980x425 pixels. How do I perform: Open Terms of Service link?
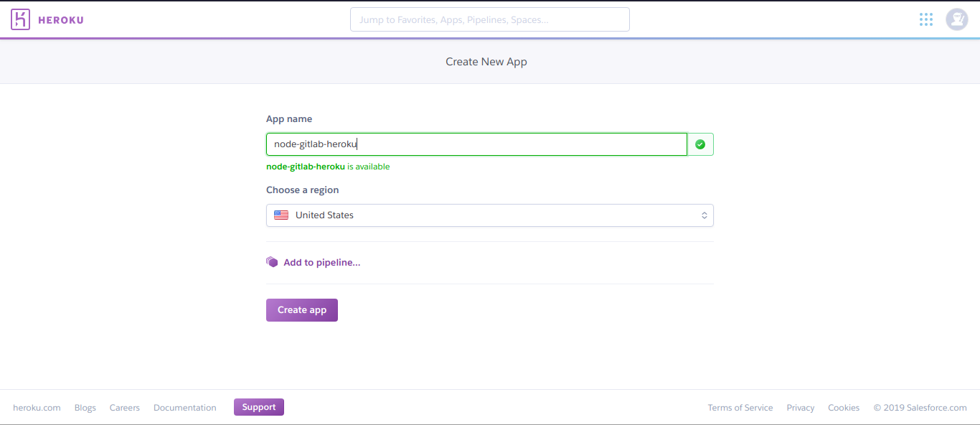tap(740, 408)
